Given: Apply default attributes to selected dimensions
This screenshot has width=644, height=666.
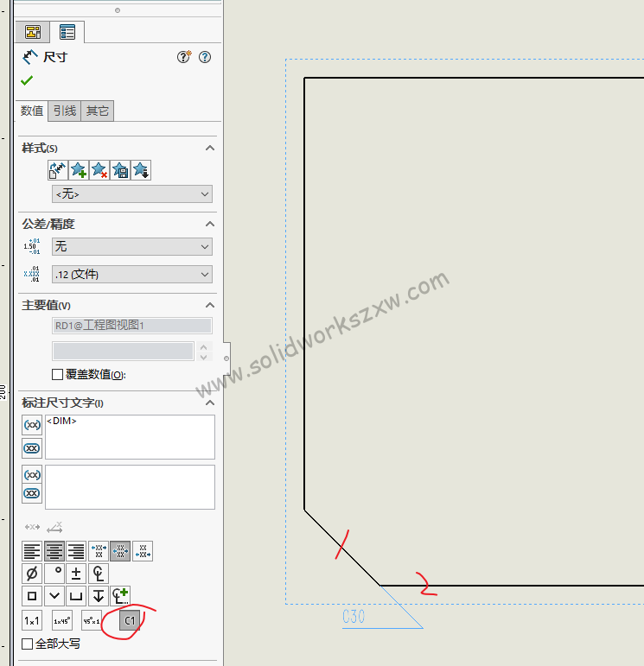Looking at the screenshot, I should click(57, 170).
